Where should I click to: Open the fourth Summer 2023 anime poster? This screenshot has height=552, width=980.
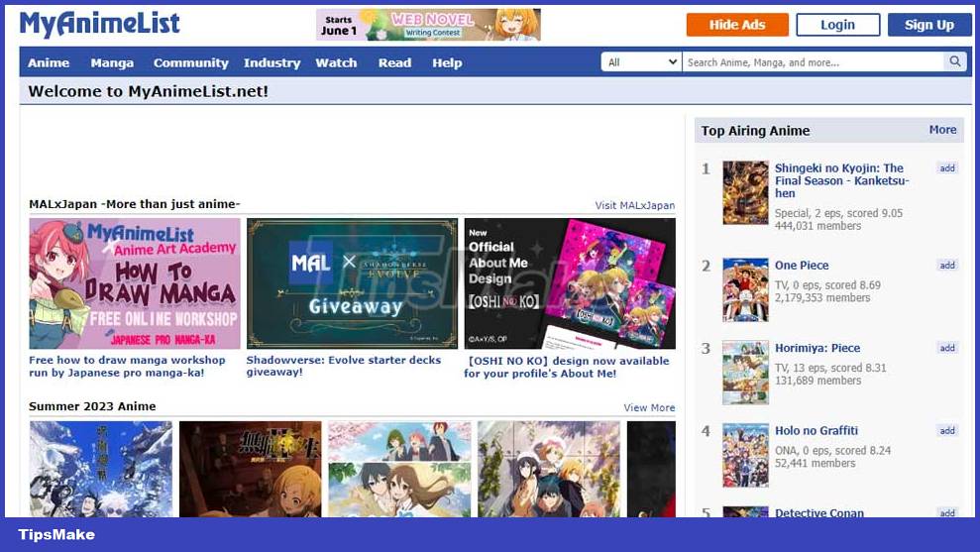pyautogui.click(x=549, y=469)
